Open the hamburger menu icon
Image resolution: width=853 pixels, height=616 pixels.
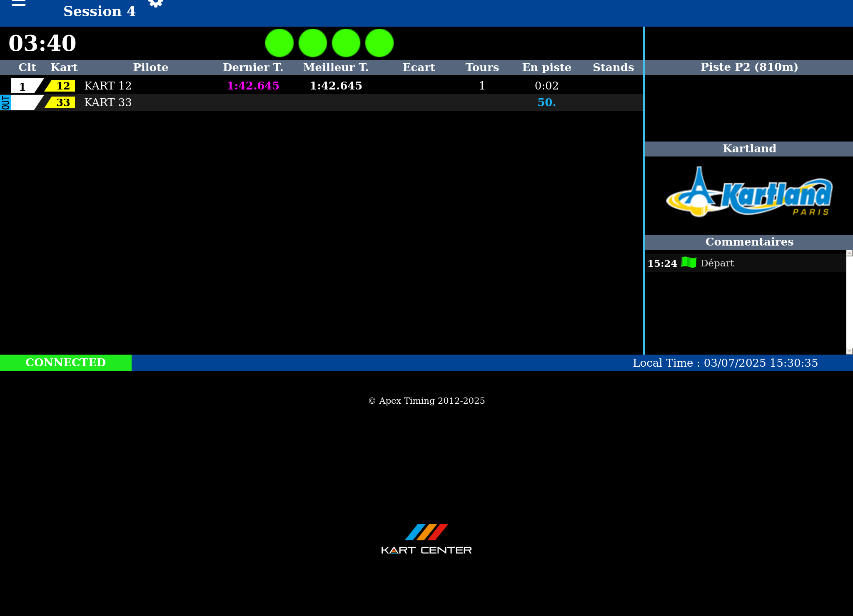pos(18,3)
